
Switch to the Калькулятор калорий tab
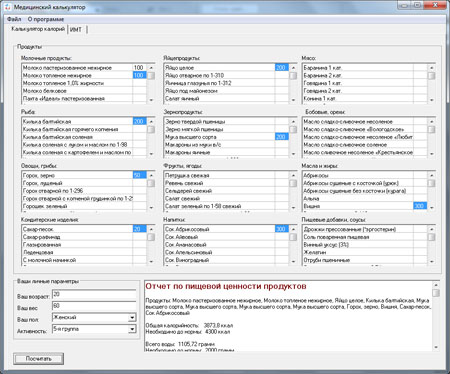point(38,29)
